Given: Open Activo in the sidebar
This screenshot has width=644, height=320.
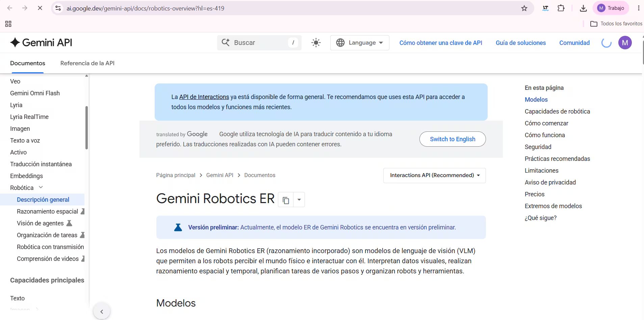Looking at the screenshot, I should [x=19, y=152].
